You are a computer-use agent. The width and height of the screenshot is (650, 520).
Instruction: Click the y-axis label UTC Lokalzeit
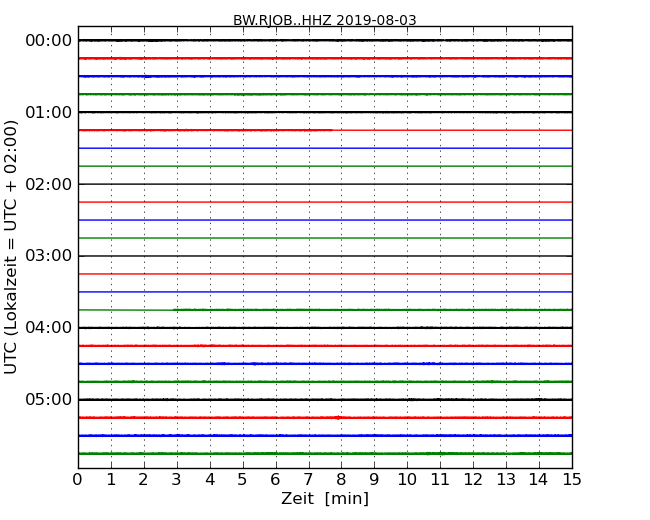pyautogui.click(x=11, y=247)
